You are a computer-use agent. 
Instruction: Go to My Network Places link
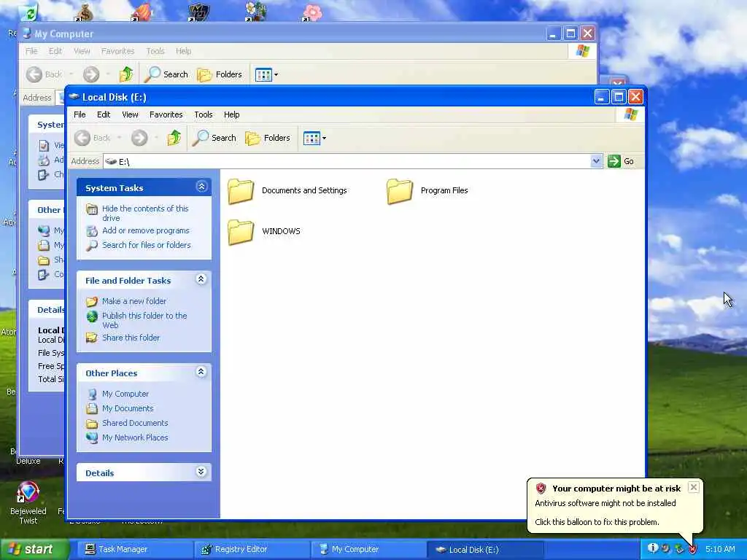pos(135,437)
